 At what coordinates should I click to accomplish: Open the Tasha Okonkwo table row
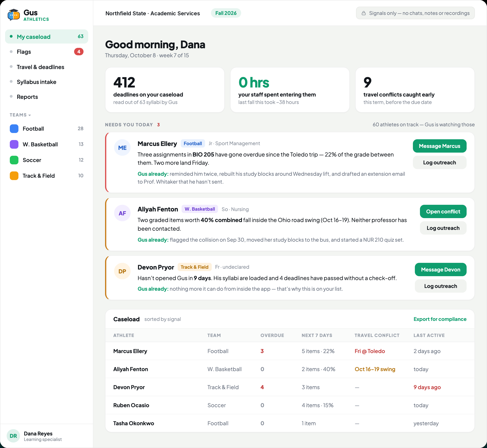click(x=290, y=423)
